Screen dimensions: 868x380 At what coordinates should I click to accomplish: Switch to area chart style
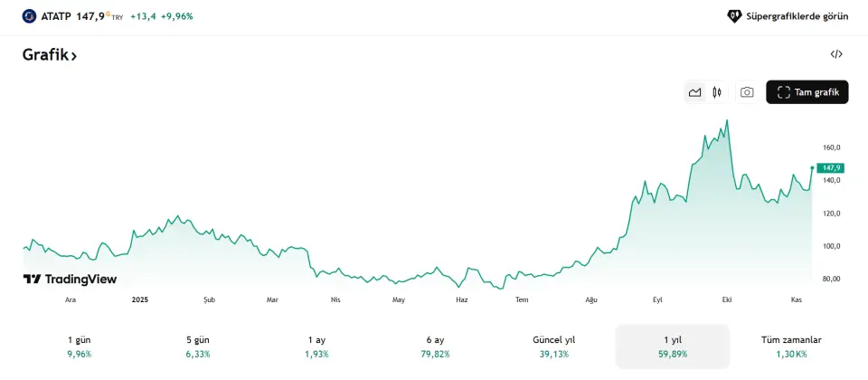[694, 92]
